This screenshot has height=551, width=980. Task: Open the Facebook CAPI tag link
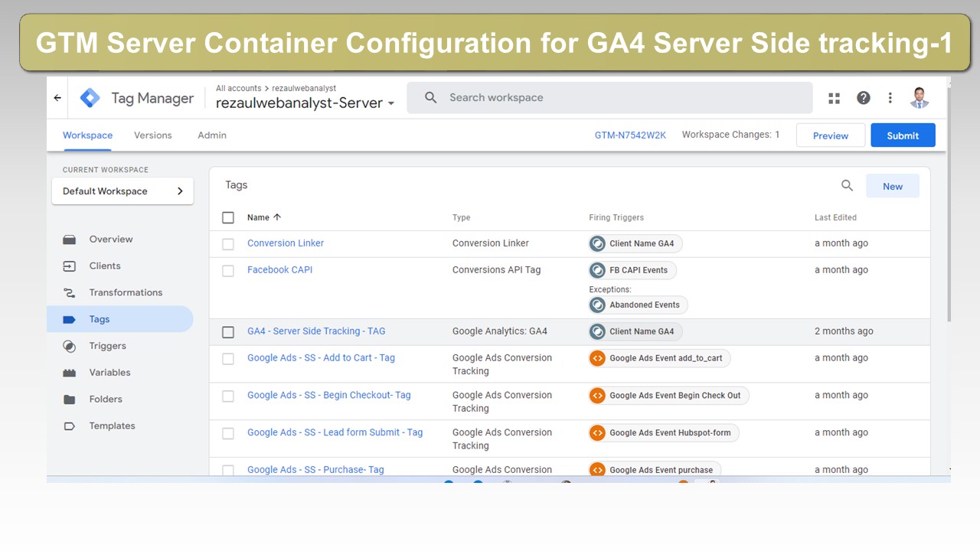[x=279, y=270]
